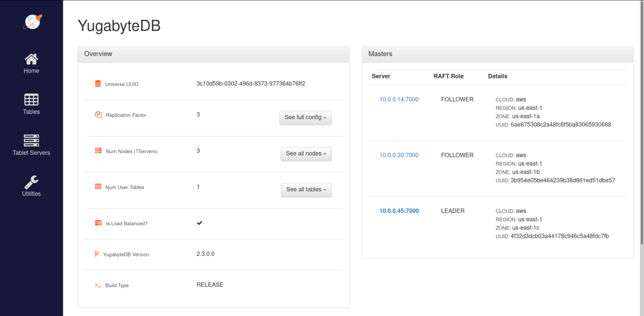This screenshot has height=316, width=644.
Task: Click the YugabyteDB Version branch icon
Action: pos(97,254)
